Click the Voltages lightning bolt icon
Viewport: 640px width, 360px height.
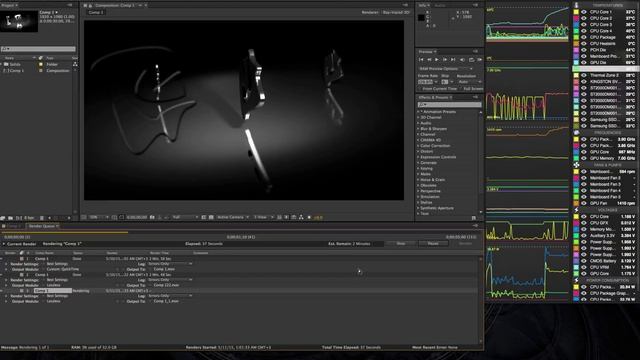coord(576,210)
